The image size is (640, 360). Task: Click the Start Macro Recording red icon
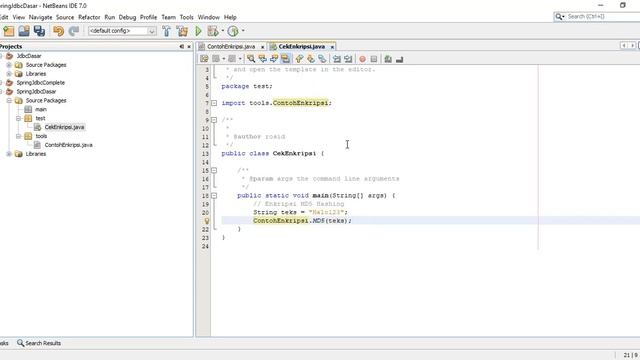pyautogui.click(x=362, y=59)
